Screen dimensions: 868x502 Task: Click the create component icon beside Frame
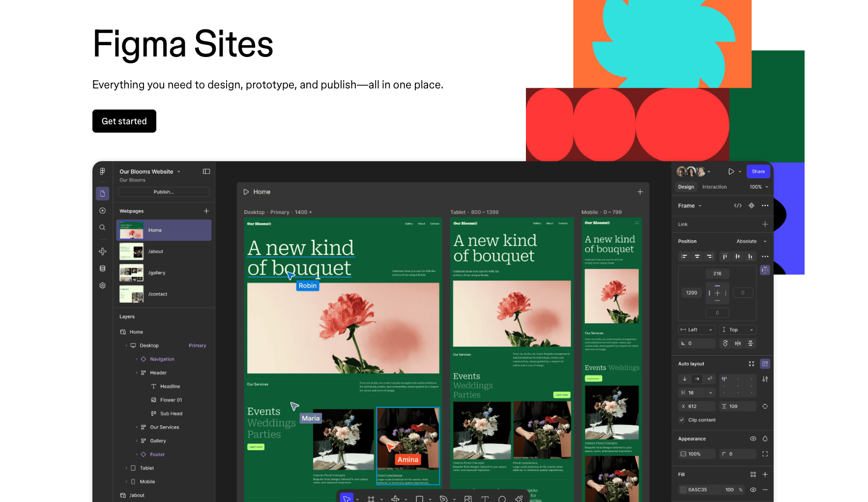(x=752, y=205)
